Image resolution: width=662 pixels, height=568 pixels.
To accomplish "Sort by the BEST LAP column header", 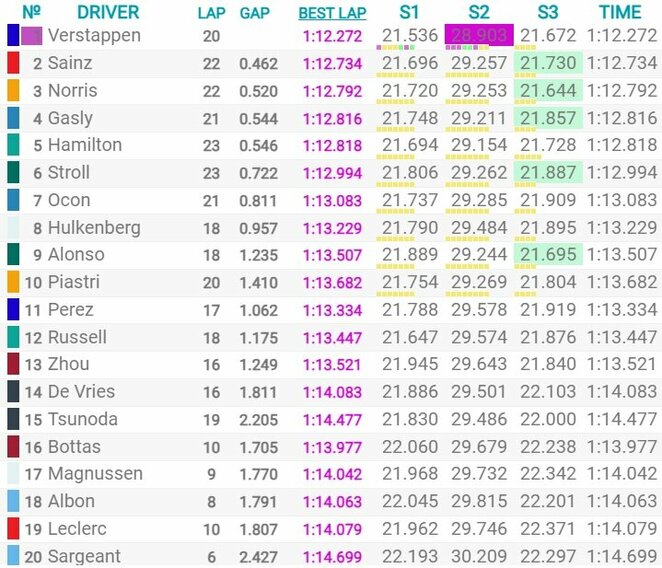I will point(333,13).
